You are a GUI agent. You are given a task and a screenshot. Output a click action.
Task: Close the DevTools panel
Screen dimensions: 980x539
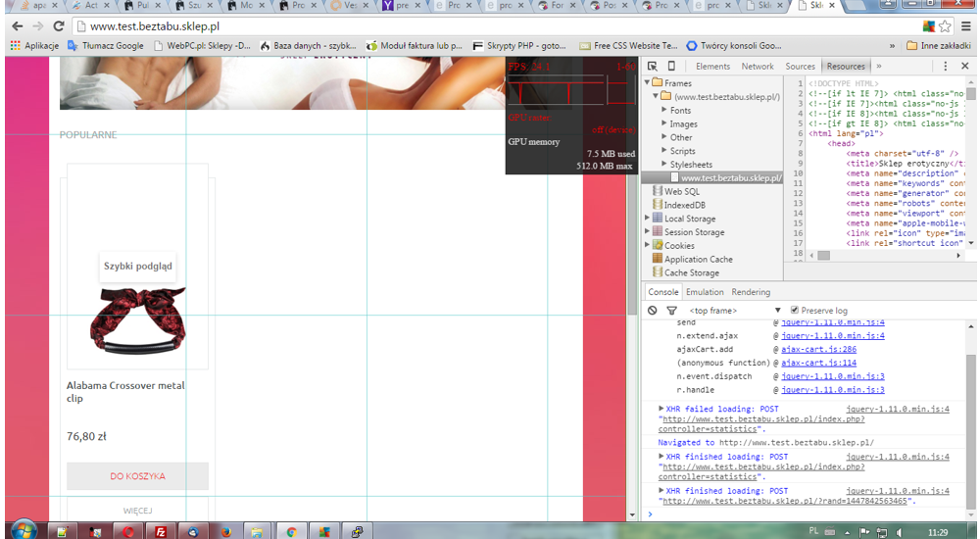point(965,66)
